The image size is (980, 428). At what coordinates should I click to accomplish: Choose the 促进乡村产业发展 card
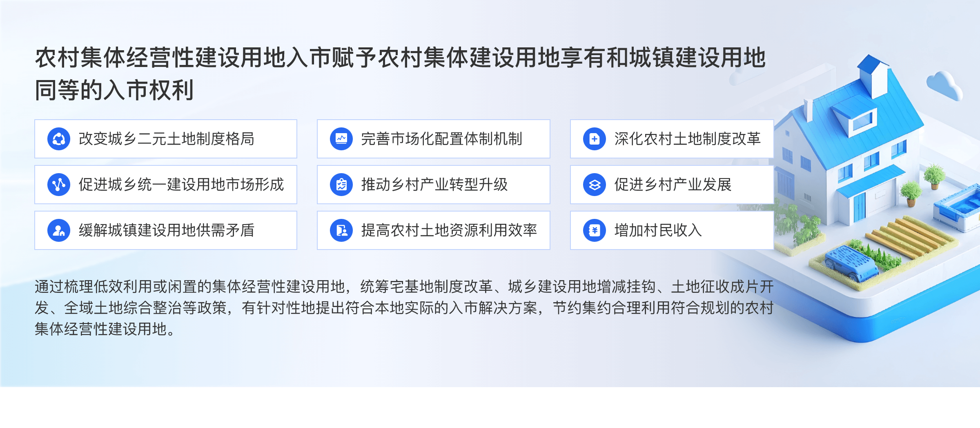[x=672, y=185]
